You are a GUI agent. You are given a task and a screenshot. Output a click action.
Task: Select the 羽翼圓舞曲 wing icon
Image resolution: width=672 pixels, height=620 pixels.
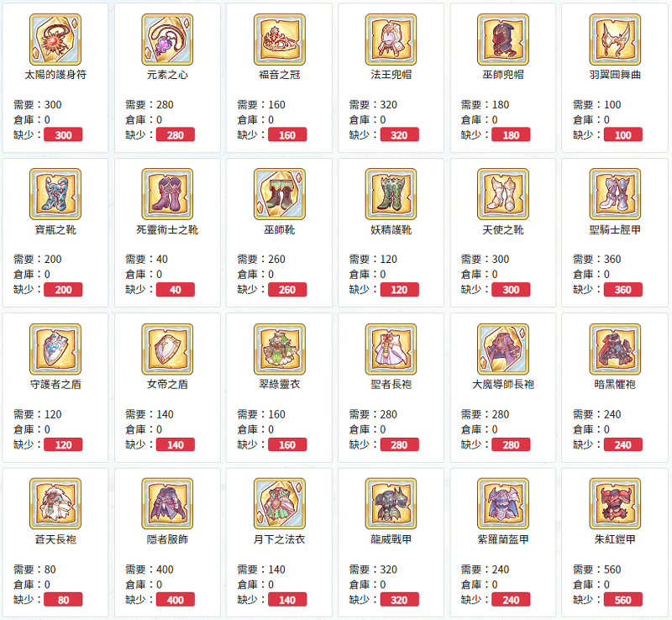tap(615, 39)
